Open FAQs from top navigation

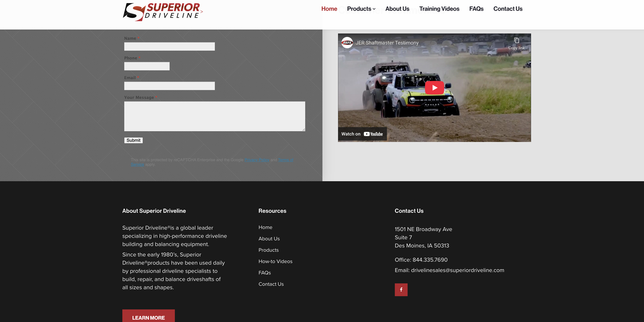pos(476,9)
